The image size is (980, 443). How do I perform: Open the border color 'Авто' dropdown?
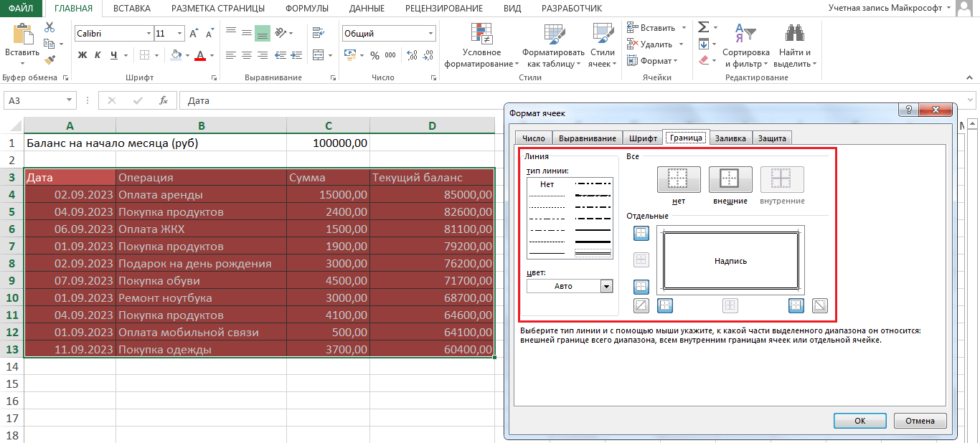[606, 286]
